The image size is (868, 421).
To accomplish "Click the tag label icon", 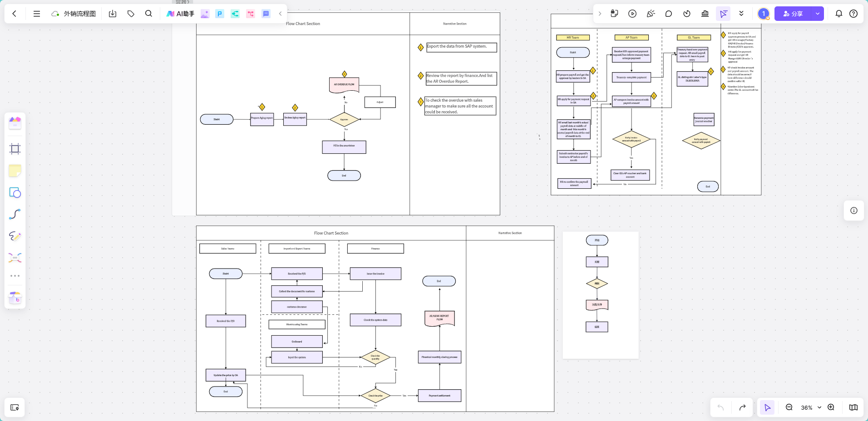I will pyautogui.click(x=131, y=14).
